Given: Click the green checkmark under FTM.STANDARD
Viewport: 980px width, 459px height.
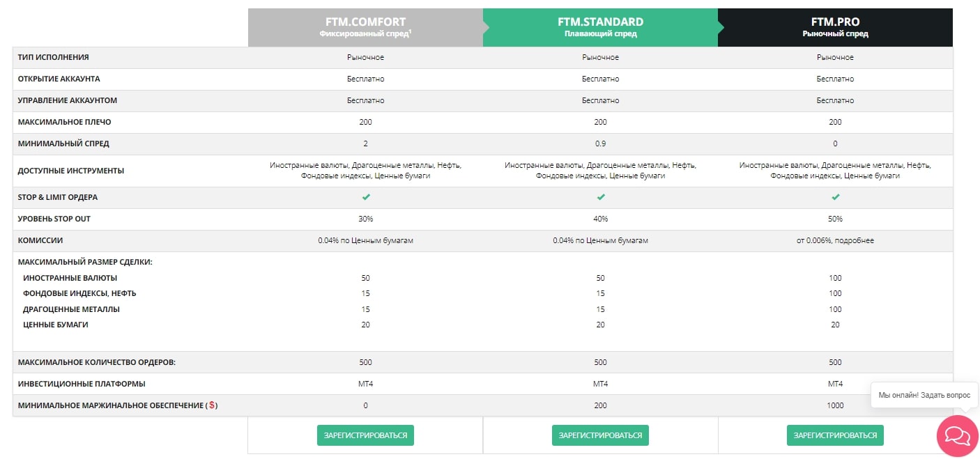Looking at the screenshot, I should (600, 197).
